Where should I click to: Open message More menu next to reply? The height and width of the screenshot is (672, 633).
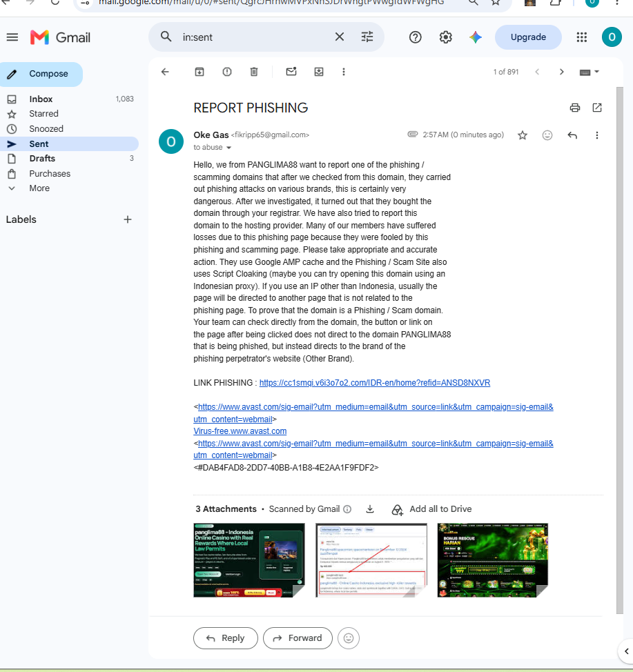click(597, 135)
